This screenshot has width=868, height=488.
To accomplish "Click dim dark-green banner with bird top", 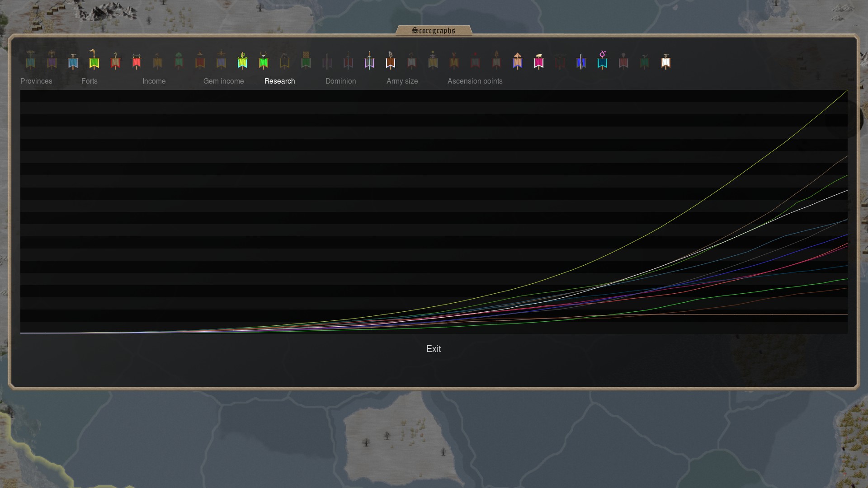I will pyautogui.click(x=645, y=61).
